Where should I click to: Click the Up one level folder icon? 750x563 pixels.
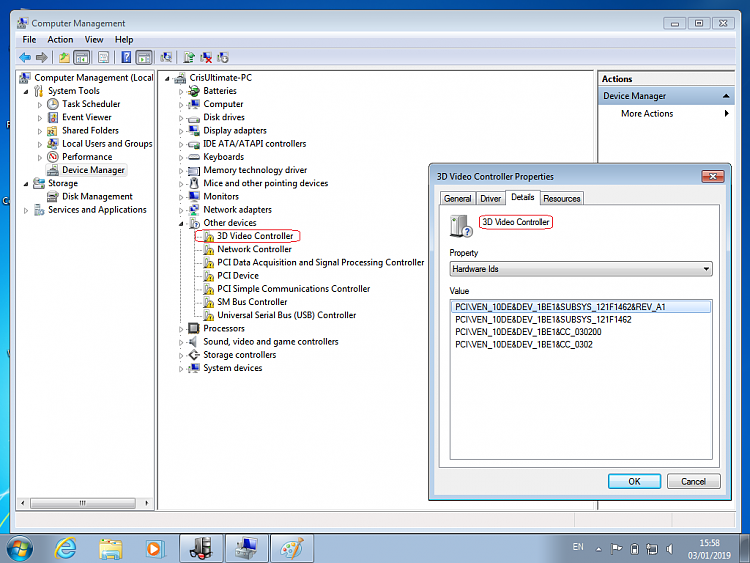[64, 58]
